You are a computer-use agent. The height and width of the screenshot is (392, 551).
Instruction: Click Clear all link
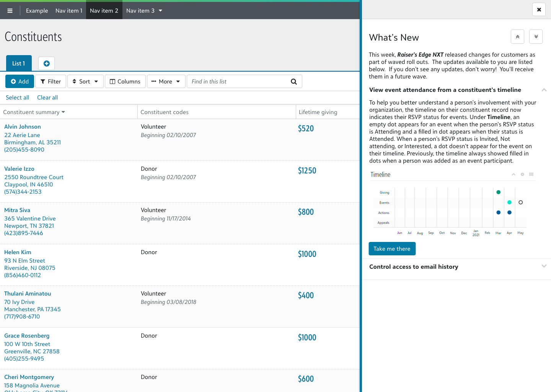(x=47, y=98)
